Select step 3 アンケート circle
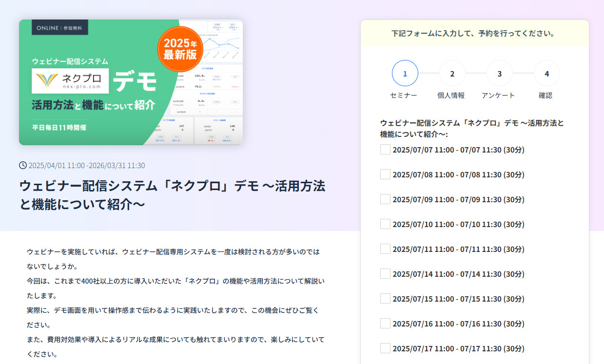This screenshot has width=604, height=364. (500, 74)
